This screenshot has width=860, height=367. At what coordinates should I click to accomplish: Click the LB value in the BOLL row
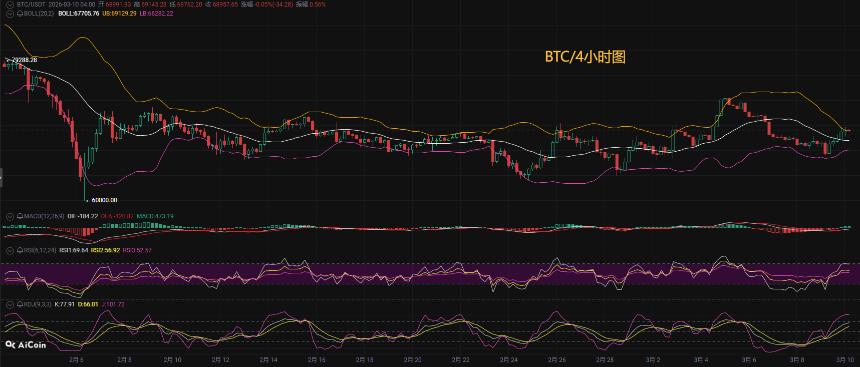[156, 13]
